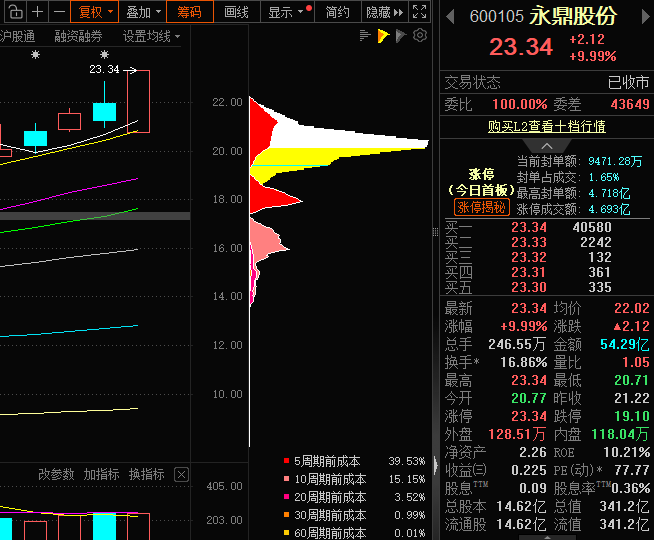Click the first star event marker
654x540 pixels.
coord(35,54)
